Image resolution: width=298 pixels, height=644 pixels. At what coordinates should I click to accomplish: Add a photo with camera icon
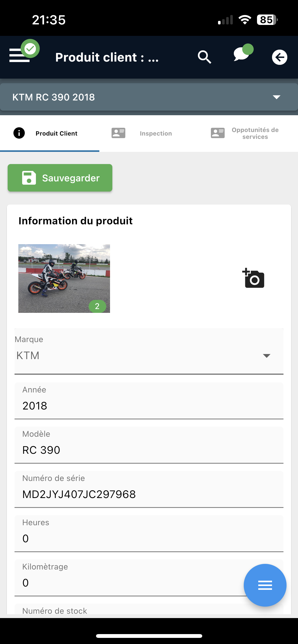click(253, 278)
